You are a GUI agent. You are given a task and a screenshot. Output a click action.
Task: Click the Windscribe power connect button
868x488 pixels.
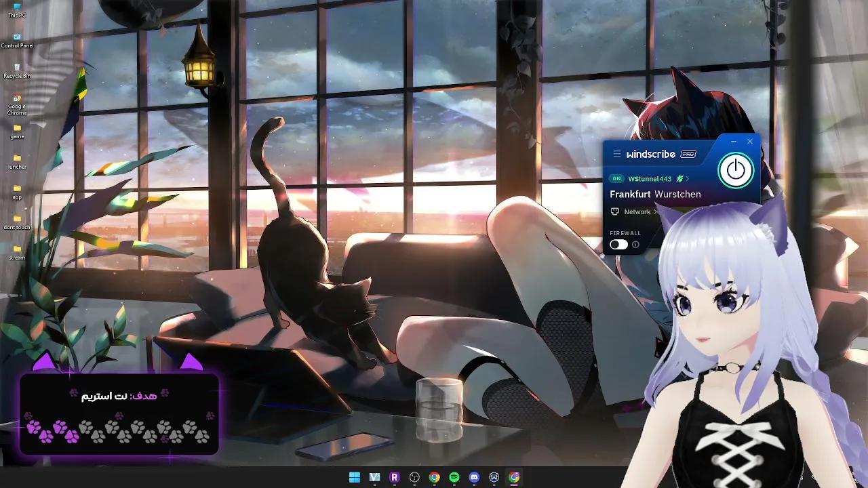[736, 169]
